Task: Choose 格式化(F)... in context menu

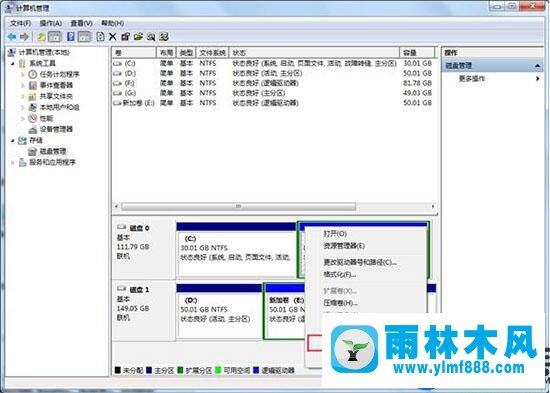Action: [x=339, y=274]
